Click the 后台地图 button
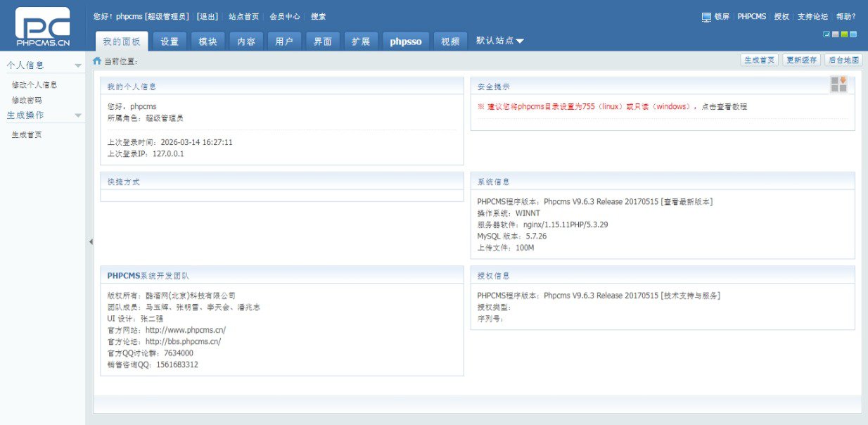868x425 pixels. click(x=843, y=61)
